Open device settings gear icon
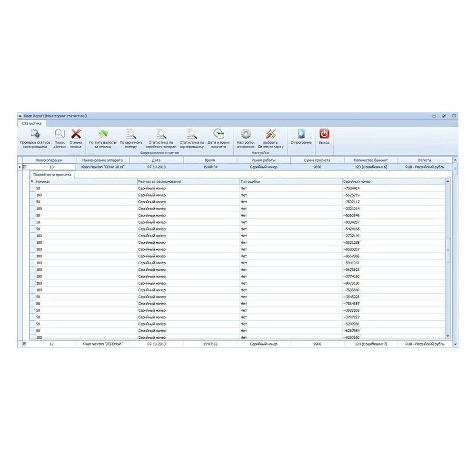476x476 pixels. 246,134
